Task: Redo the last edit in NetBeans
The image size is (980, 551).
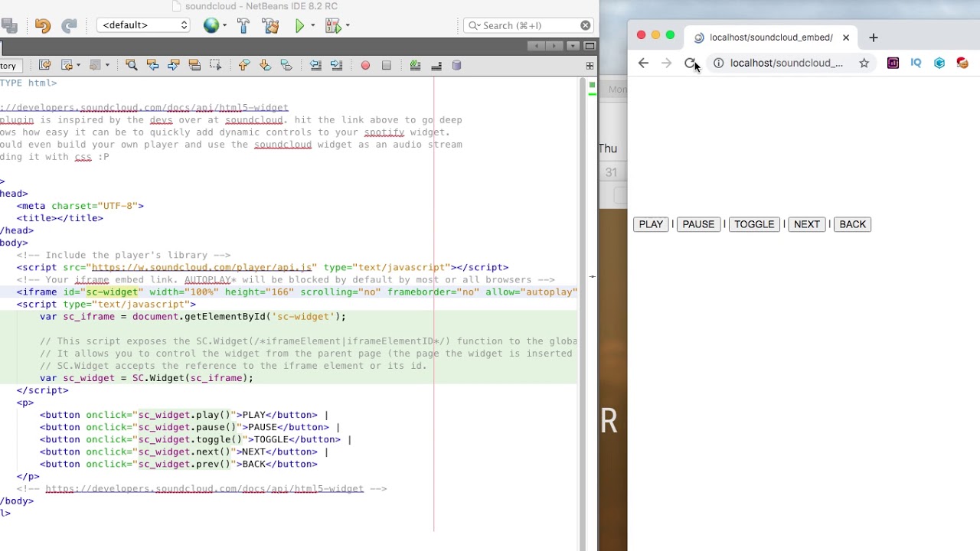Action: [x=69, y=25]
